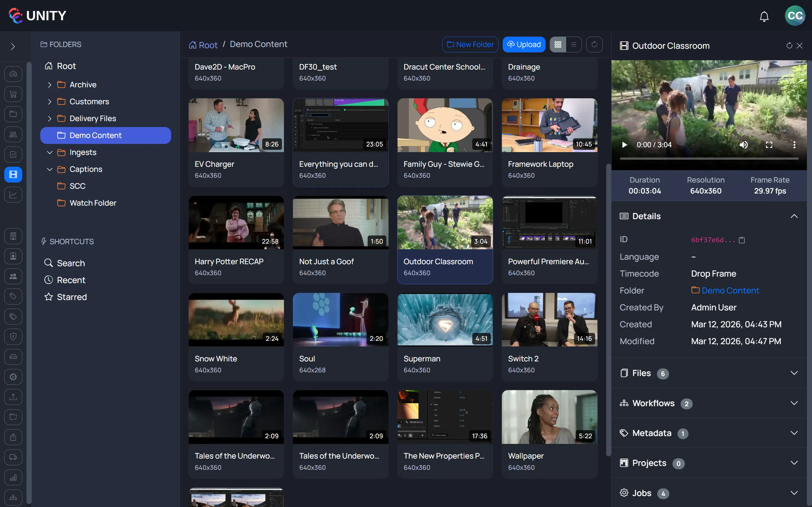Select the shield security icon in the sidebar
Image resolution: width=812 pixels, height=507 pixels.
click(x=13, y=337)
